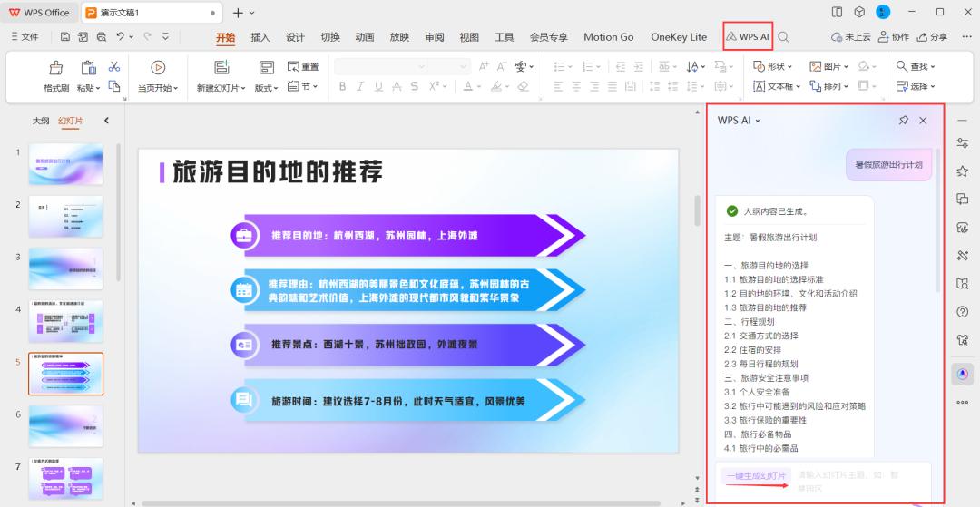Switch to the 设计 tab

[x=295, y=37]
